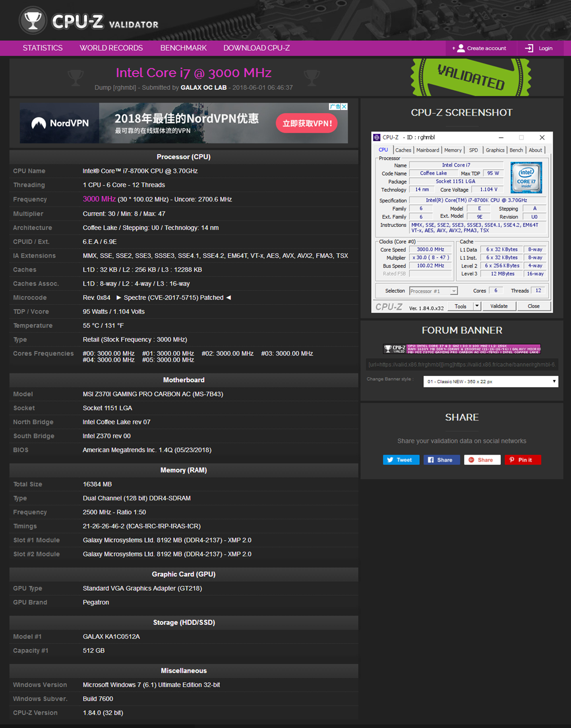Viewport: 571px width, 728px height.
Task: Share via the Tweet button
Action: click(401, 460)
